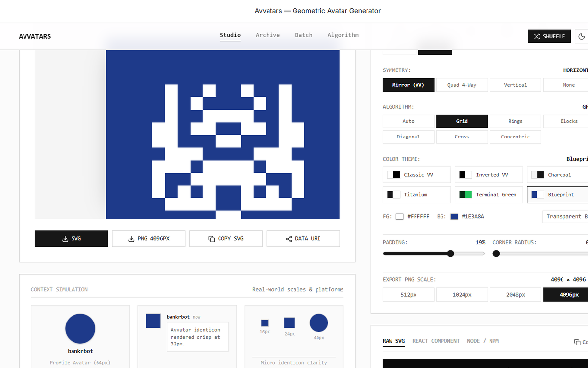588x368 pixels.
Task: Choose the Titanium color theme
Action: (416, 195)
